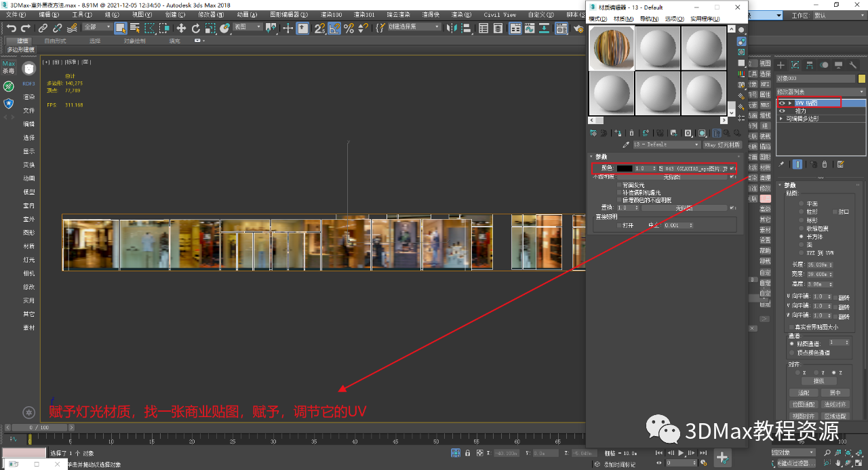Open the Utilities wrench tab
868x470 pixels.
click(853, 65)
